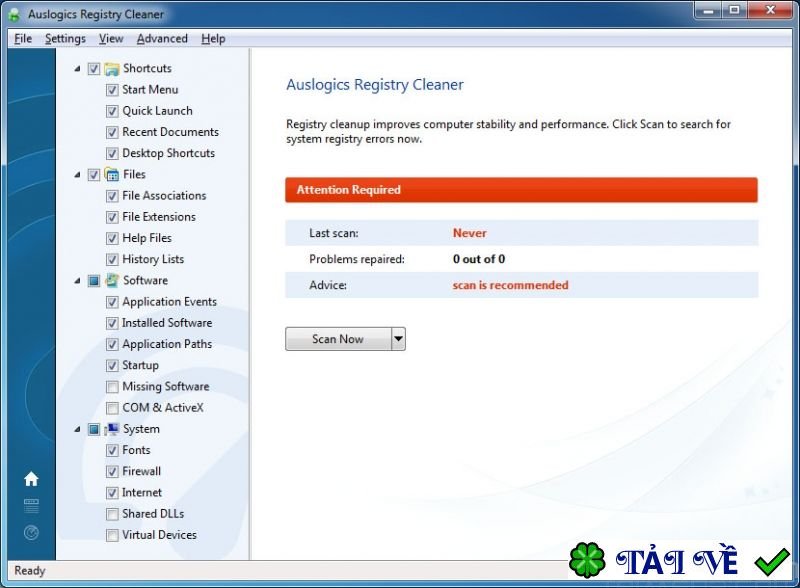Click the Home icon in left sidebar
The width and height of the screenshot is (800, 588).
[x=31, y=479]
